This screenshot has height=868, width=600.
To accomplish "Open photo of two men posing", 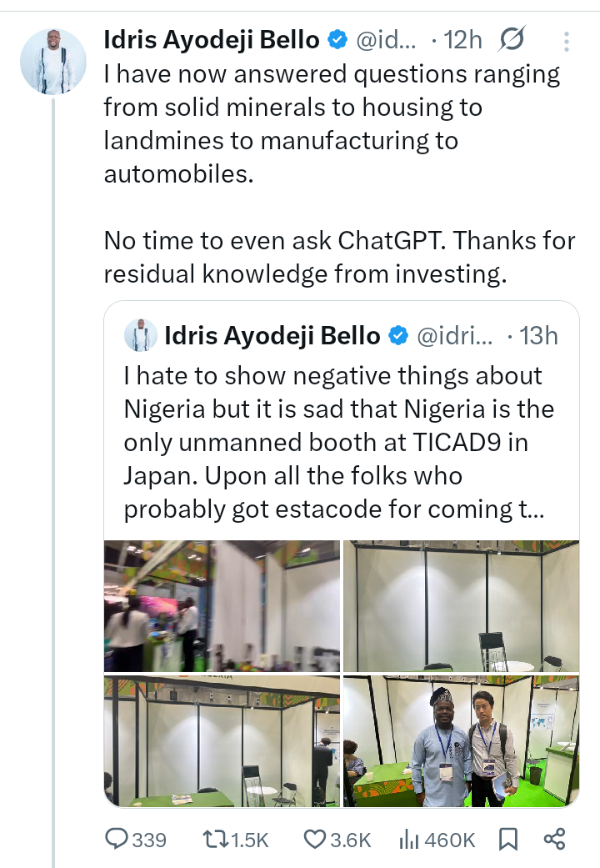I will [x=462, y=741].
